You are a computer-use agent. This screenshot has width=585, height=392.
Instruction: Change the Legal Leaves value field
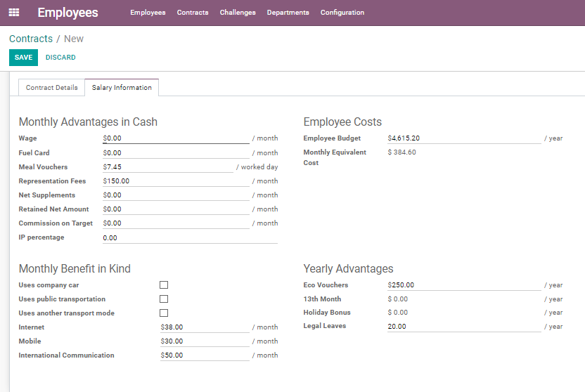point(464,327)
